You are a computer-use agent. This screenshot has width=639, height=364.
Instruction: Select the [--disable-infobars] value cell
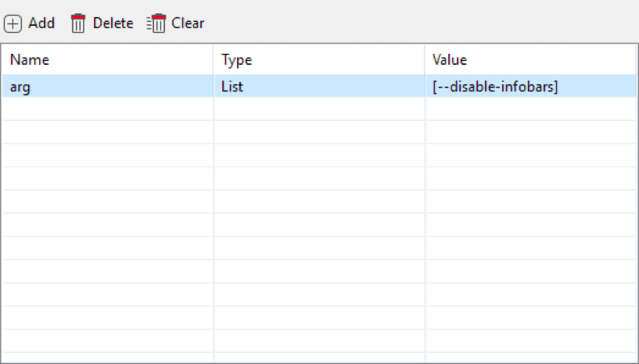coord(530,87)
